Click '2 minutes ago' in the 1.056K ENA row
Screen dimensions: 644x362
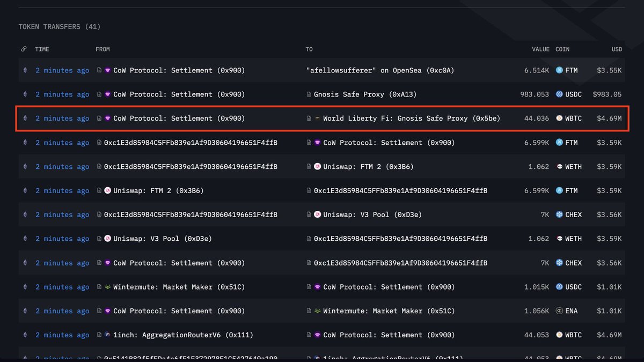(x=62, y=311)
